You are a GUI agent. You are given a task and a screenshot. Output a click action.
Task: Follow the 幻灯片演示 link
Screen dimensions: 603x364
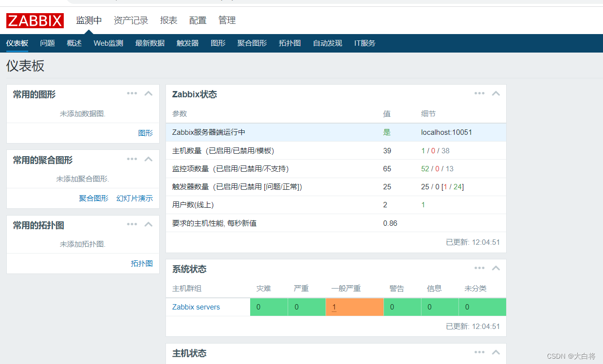tap(135, 198)
